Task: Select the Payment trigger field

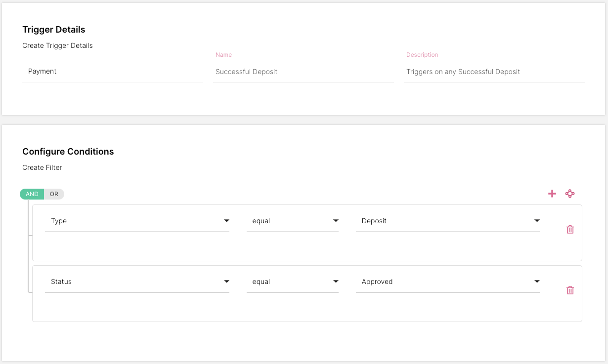Action: pos(112,72)
